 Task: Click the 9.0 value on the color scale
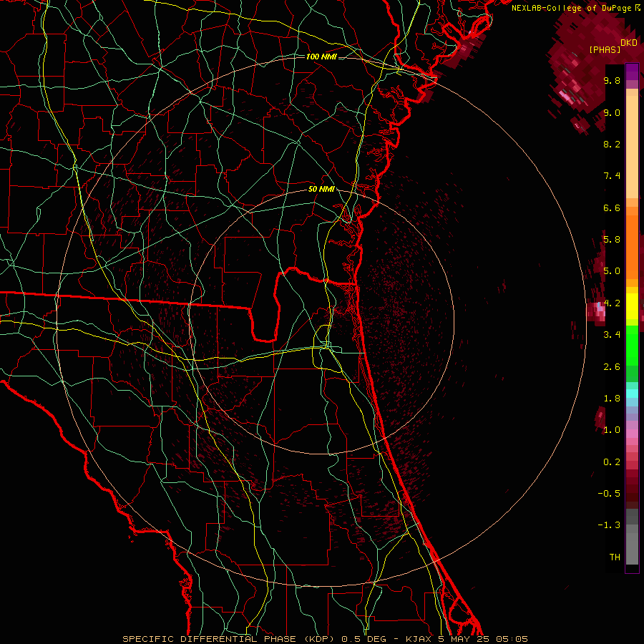tap(612, 112)
